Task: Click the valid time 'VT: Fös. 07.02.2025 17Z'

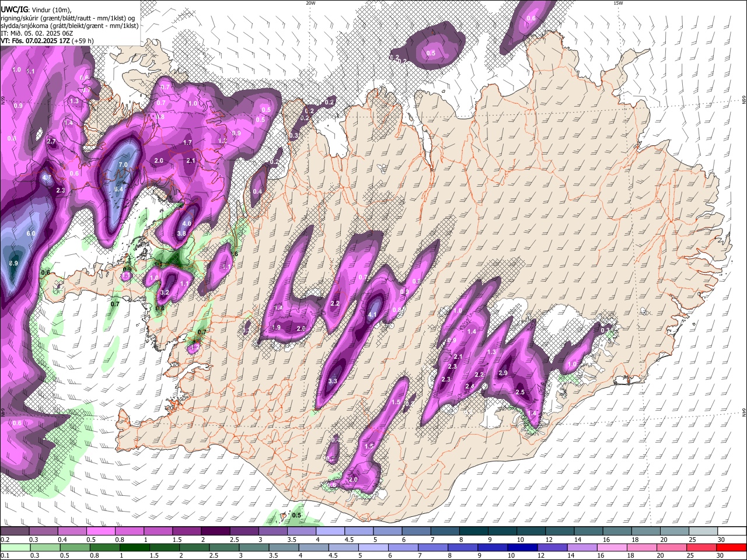Action: (35, 41)
